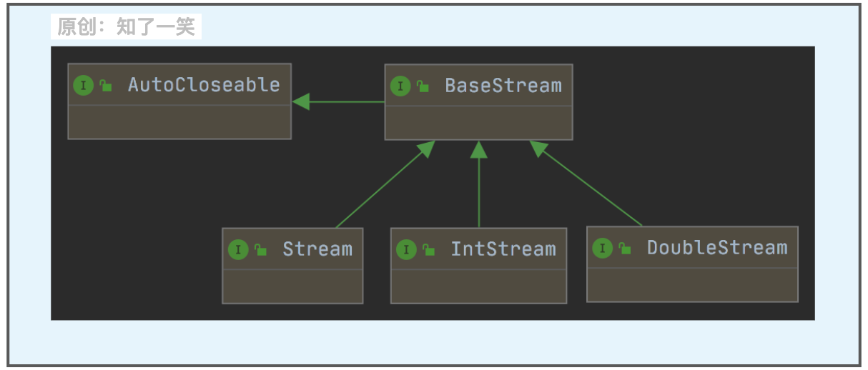Image resolution: width=868 pixels, height=370 pixels.
Task: Select the IntStream class name label
Action: pyautogui.click(x=503, y=249)
